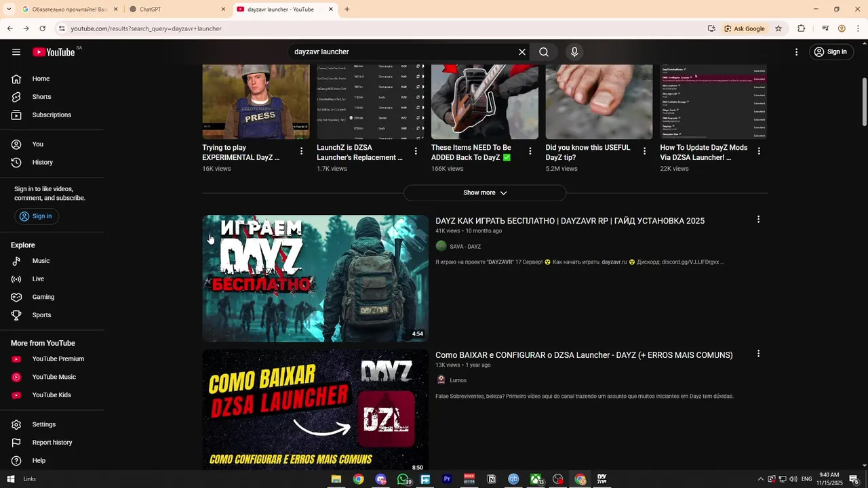The height and width of the screenshot is (488, 868).
Task: Expand Shorts shelf with Show more
Action: [x=485, y=193]
